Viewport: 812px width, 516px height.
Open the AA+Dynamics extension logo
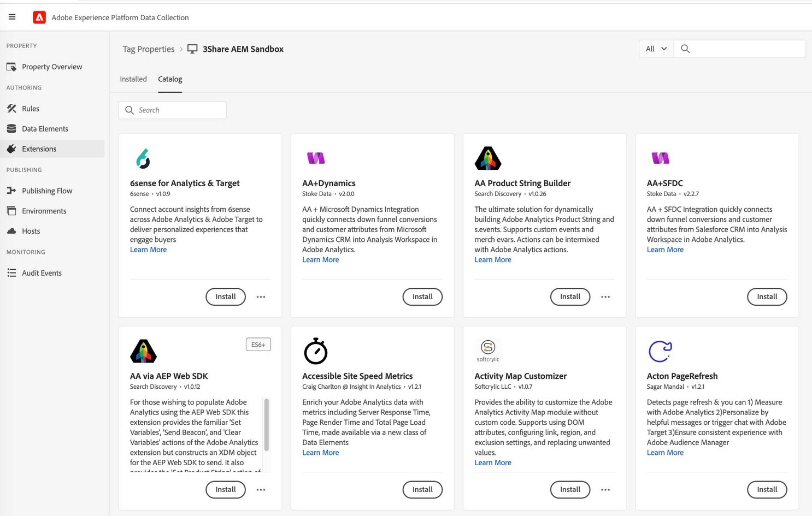[x=316, y=158]
